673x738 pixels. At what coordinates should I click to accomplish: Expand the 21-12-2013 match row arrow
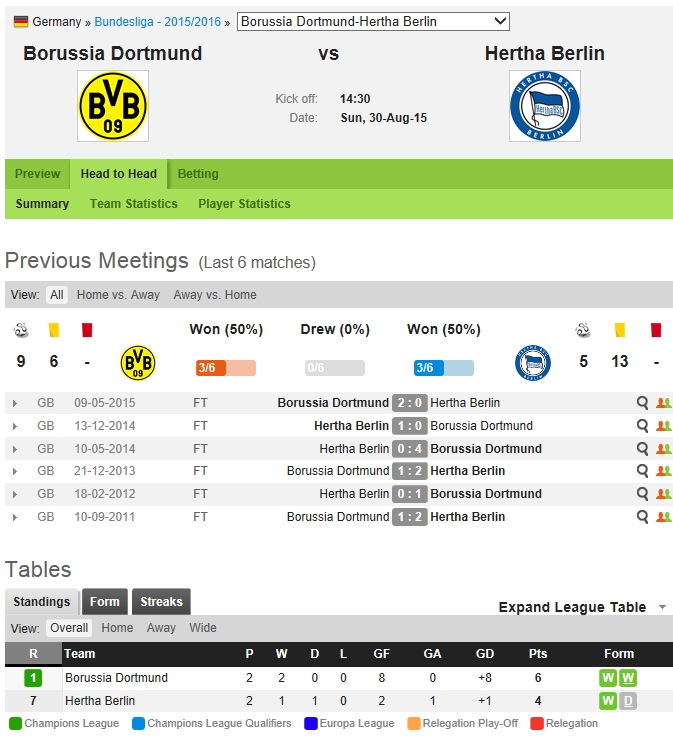15,471
